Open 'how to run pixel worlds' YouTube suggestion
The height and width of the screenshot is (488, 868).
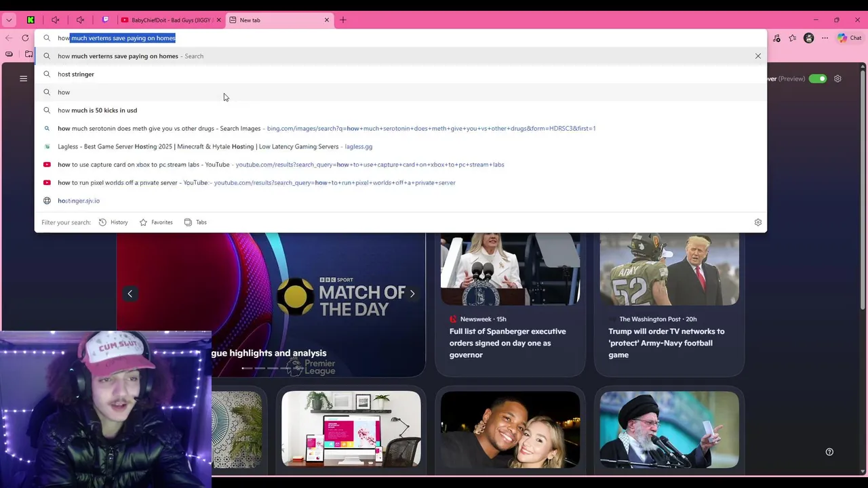(x=400, y=182)
